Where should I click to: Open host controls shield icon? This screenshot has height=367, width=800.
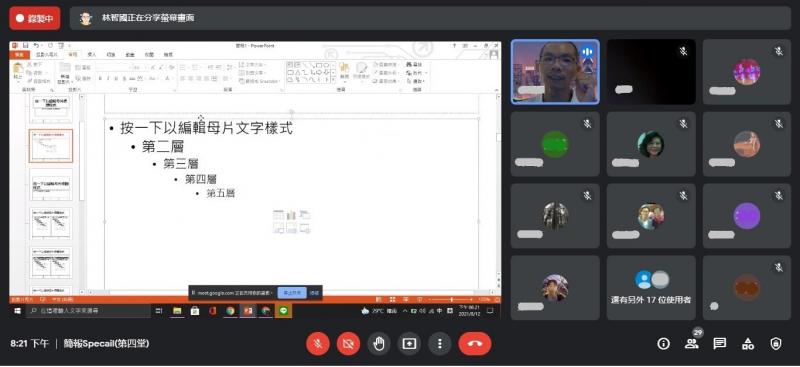point(776,344)
